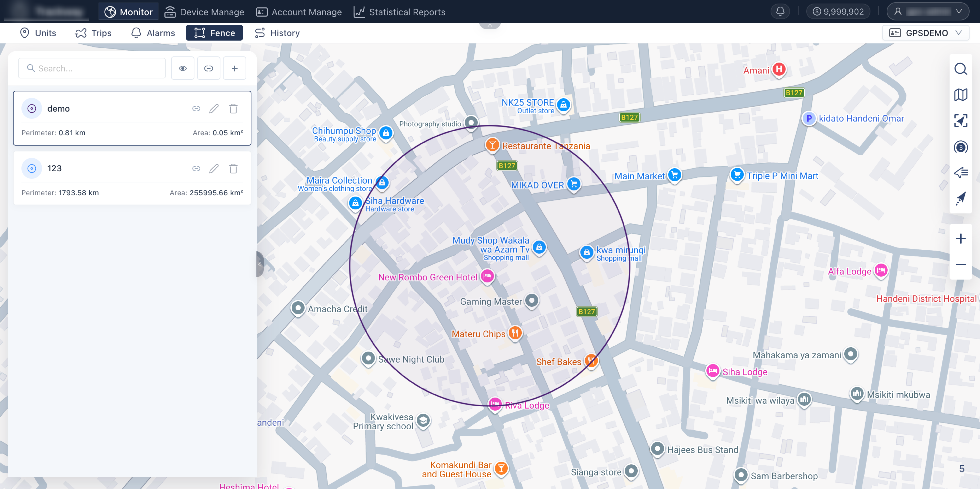Open the GPSDEMO account dropdown
This screenshot has height=489, width=980.
(x=925, y=33)
